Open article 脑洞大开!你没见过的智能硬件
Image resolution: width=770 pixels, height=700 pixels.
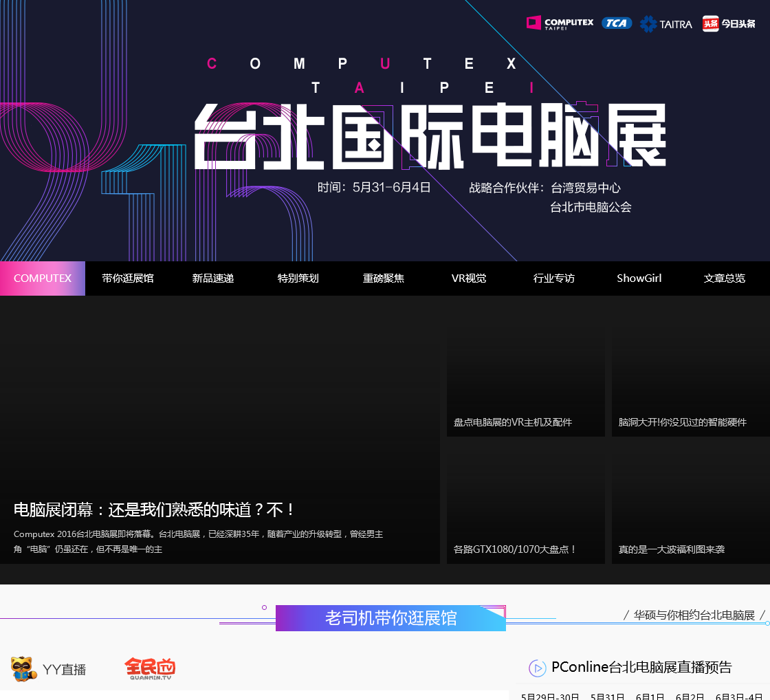coord(683,422)
